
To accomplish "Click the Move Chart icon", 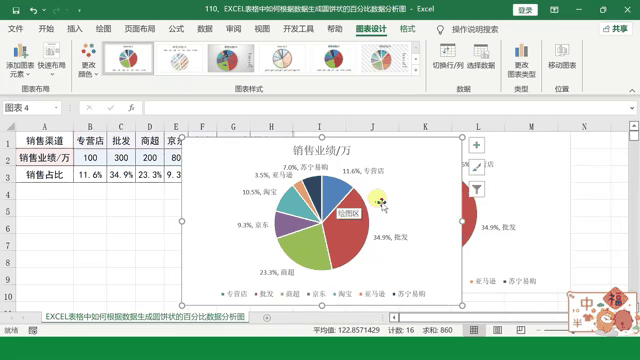I will click(562, 51).
